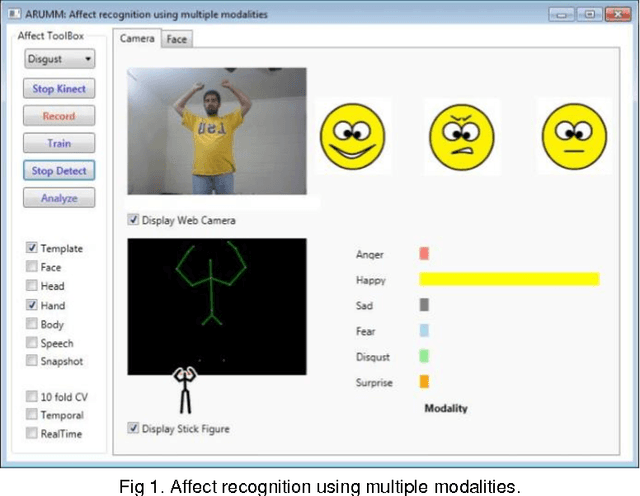Click the yellow Happy result bar

click(508, 279)
